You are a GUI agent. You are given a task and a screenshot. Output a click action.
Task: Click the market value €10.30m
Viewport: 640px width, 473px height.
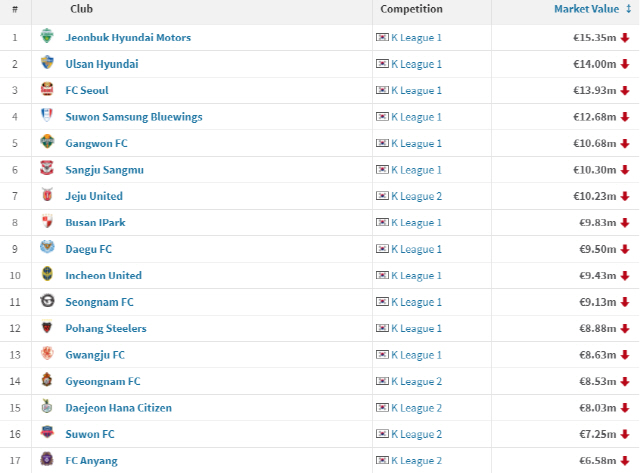(594, 170)
